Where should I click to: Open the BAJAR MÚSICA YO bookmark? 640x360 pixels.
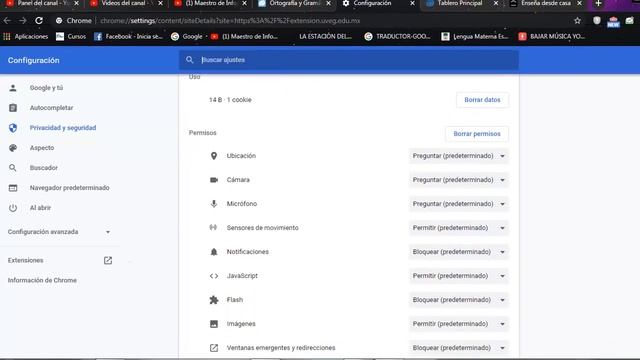(x=551, y=36)
